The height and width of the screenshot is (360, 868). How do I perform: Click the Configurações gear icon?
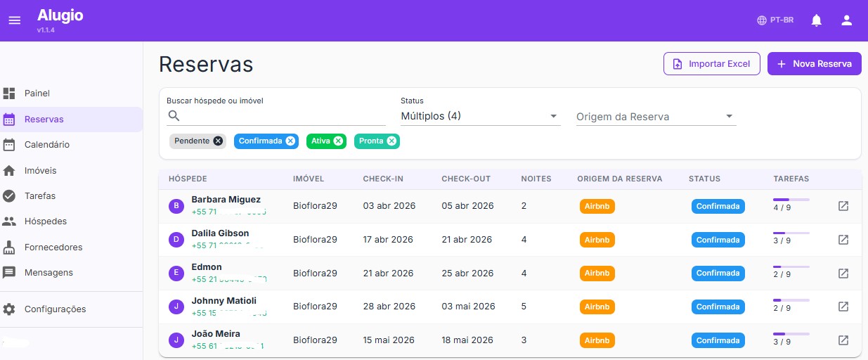[9, 309]
